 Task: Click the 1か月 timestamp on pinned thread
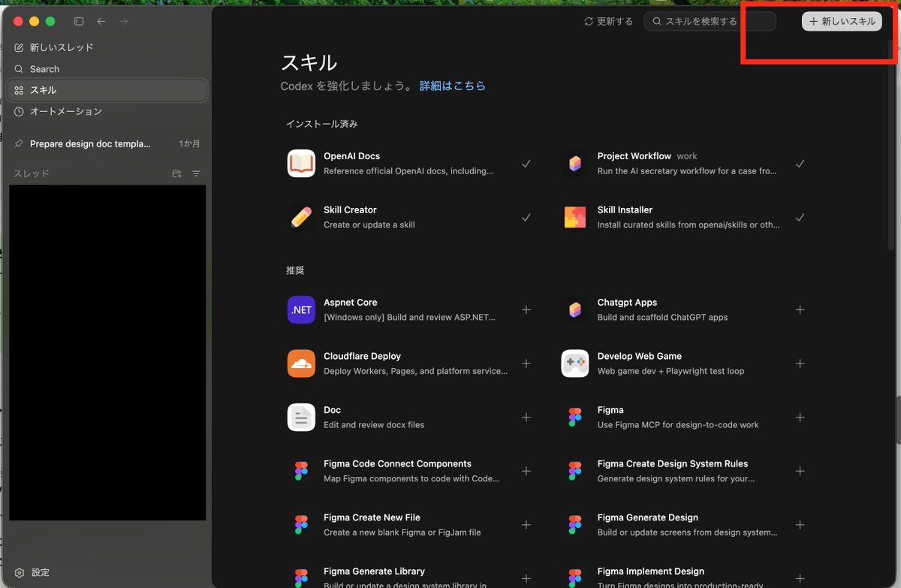tap(189, 143)
